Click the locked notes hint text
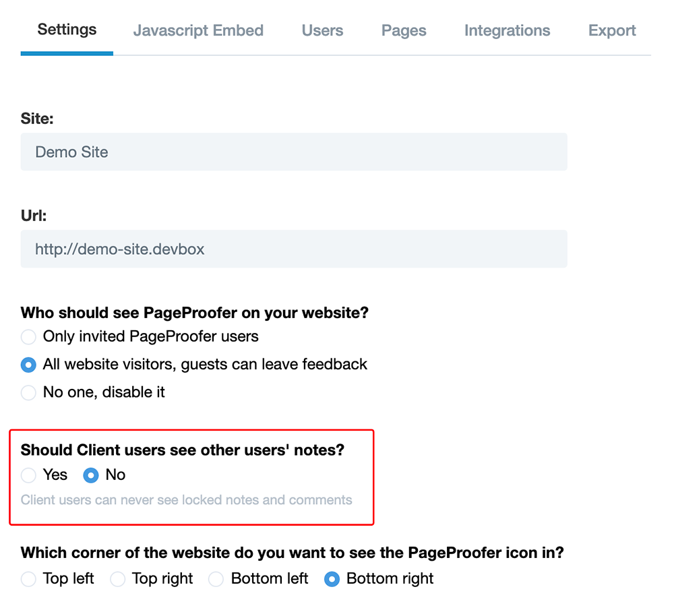This screenshot has width=674, height=616. (x=186, y=500)
